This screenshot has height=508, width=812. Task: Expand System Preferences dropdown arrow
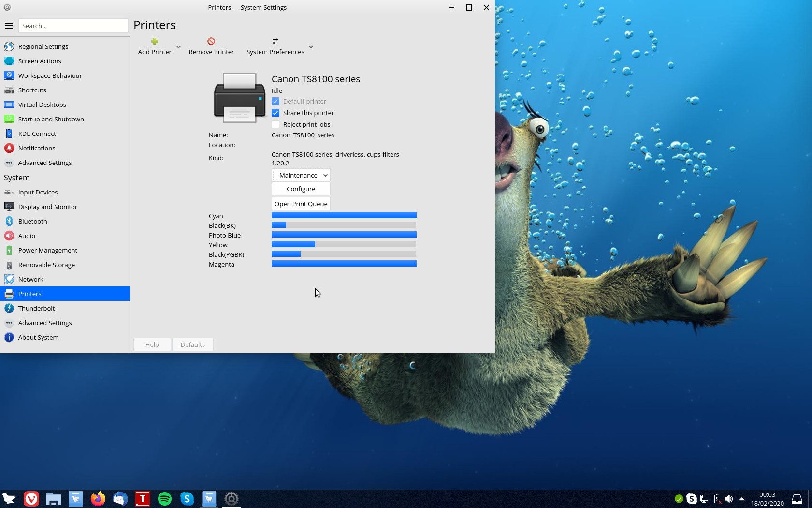(311, 47)
